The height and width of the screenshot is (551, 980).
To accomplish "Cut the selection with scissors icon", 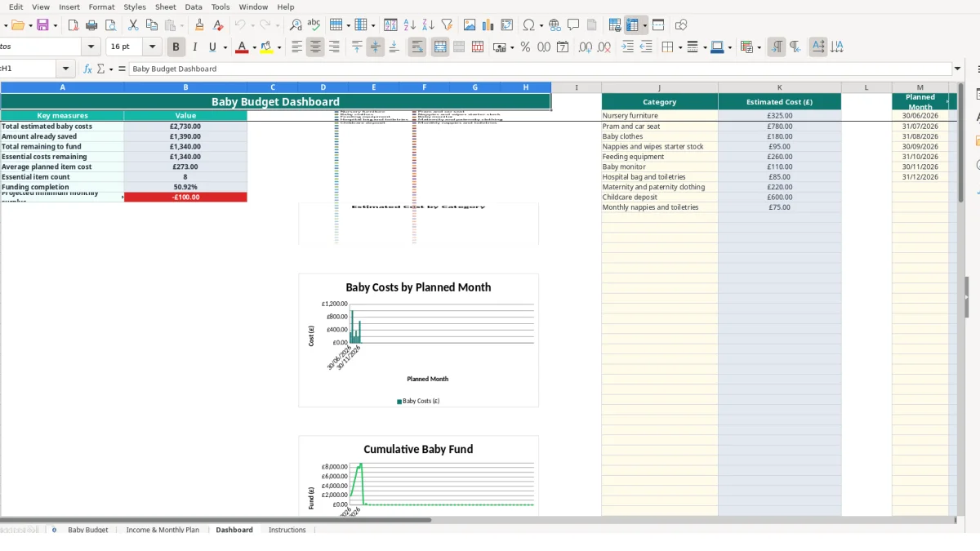I will pos(133,25).
